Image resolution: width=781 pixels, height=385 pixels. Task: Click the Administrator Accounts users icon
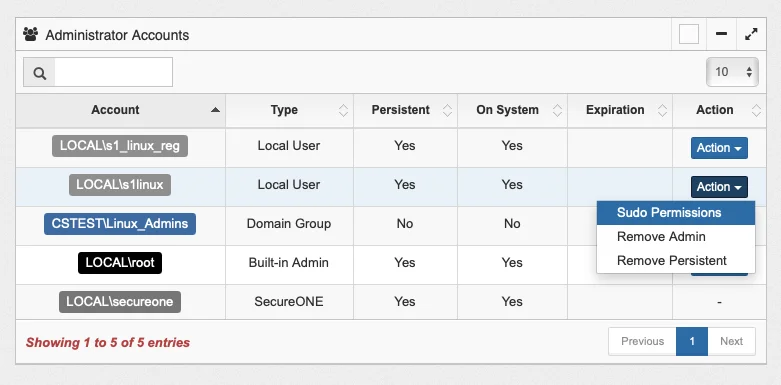[30, 34]
